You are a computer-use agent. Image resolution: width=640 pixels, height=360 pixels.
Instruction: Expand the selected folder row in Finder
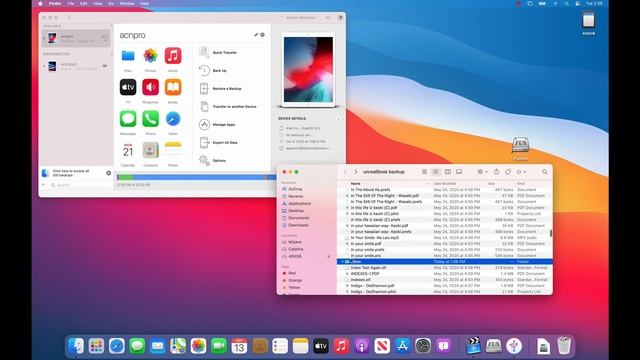pos(342,262)
